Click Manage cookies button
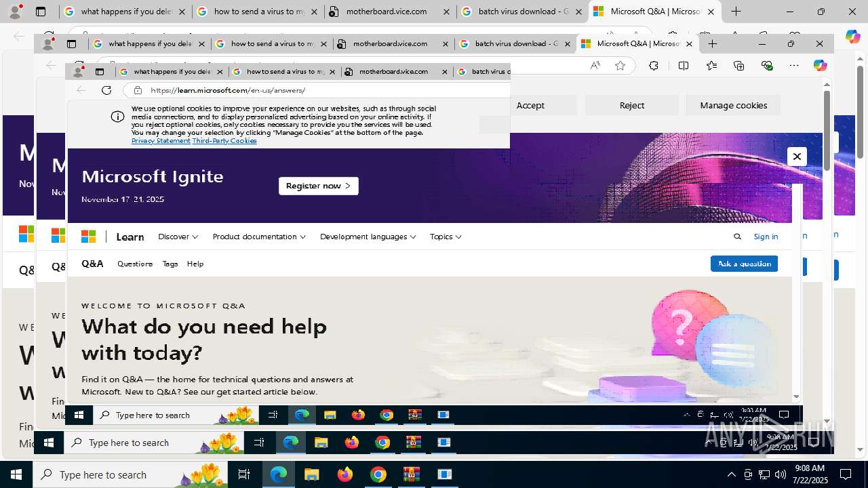The width and height of the screenshot is (868, 488). click(x=734, y=105)
